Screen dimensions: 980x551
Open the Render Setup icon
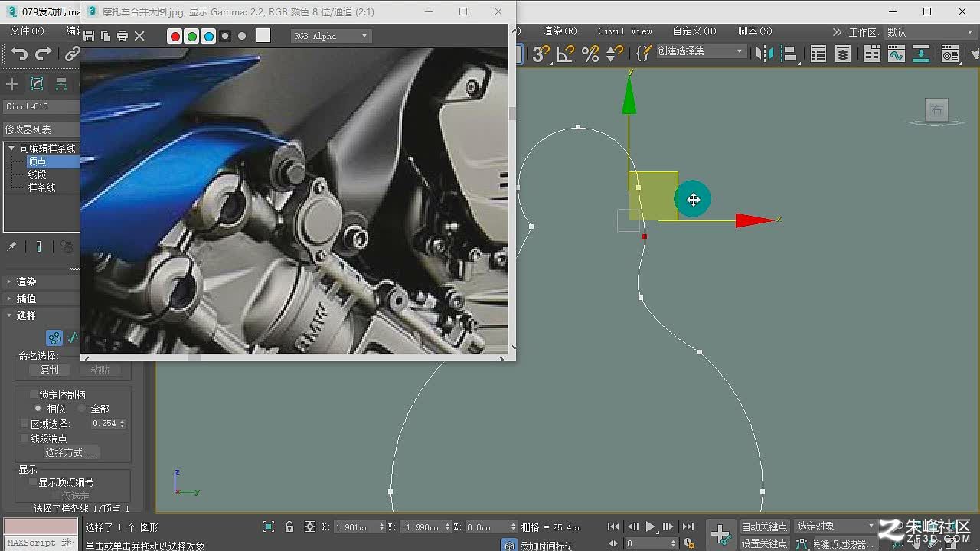pos(950,54)
